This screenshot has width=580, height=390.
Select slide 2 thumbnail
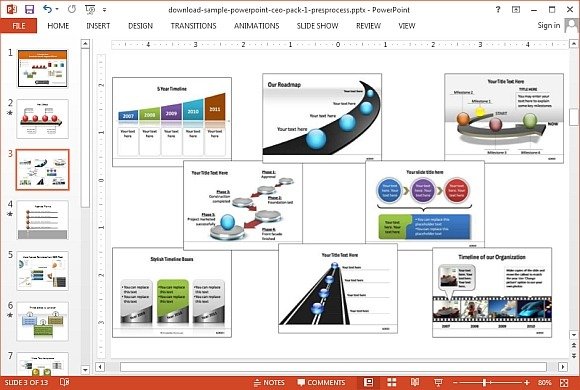[43, 119]
